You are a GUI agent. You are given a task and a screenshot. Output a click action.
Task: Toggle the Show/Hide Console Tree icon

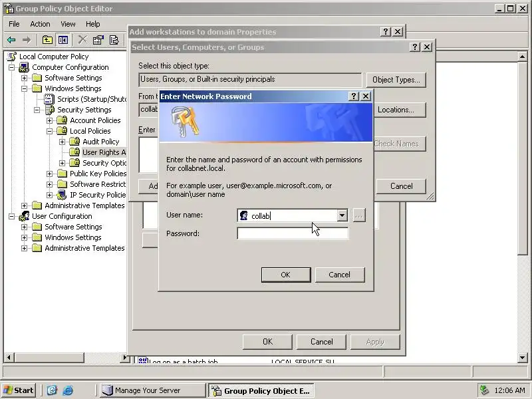pos(63,40)
